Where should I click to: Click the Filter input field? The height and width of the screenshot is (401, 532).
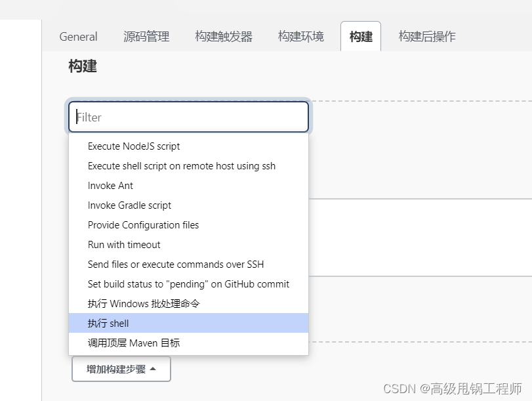[188, 116]
